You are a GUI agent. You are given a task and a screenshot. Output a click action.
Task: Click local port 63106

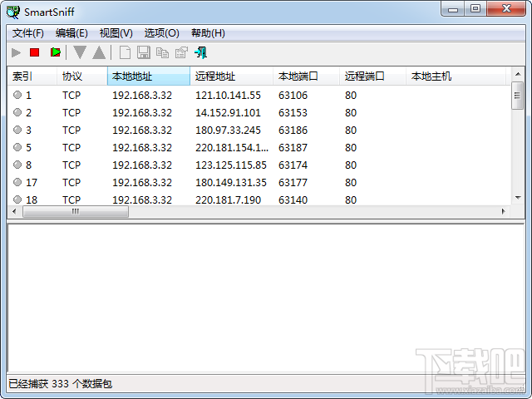(293, 96)
